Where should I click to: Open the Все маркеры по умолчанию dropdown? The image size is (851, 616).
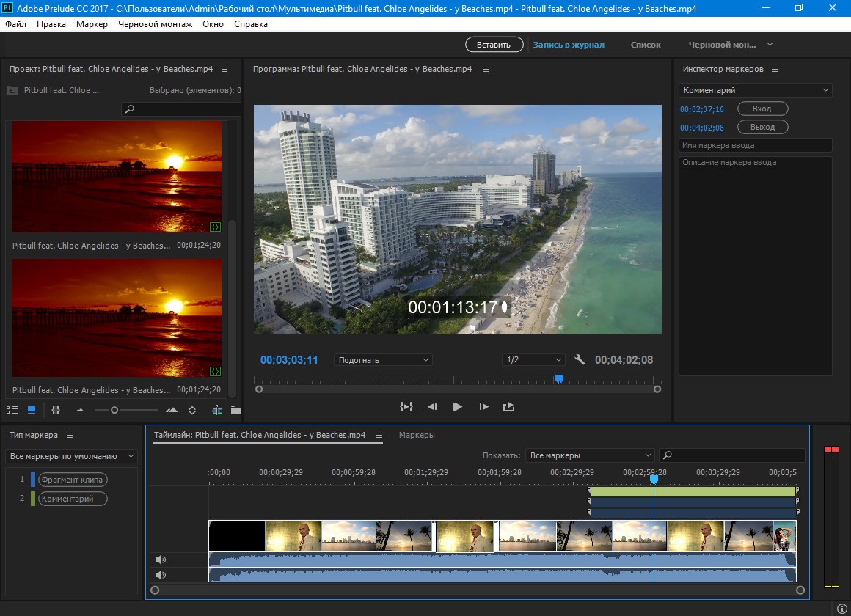[x=71, y=456]
